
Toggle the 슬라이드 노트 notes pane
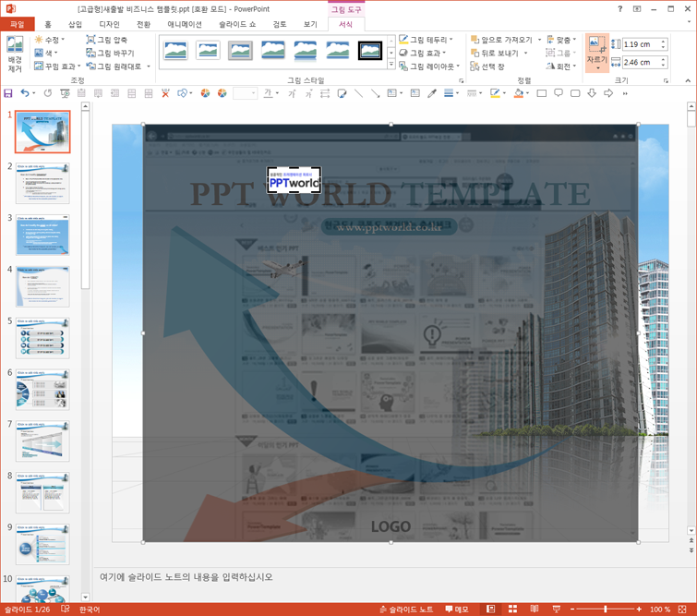click(406, 609)
